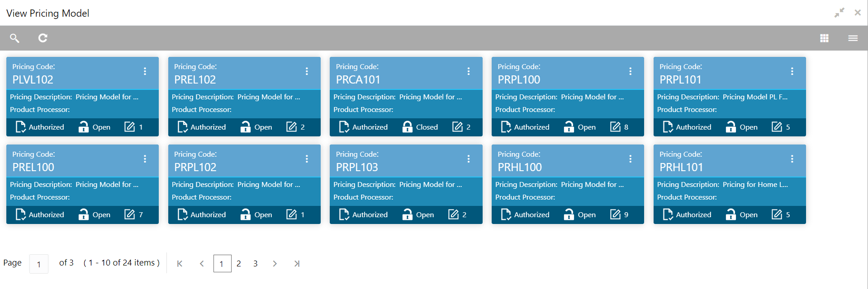Go to the next page arrow
The width and height of the screenshot is (868, 289).
pos(275,264)
